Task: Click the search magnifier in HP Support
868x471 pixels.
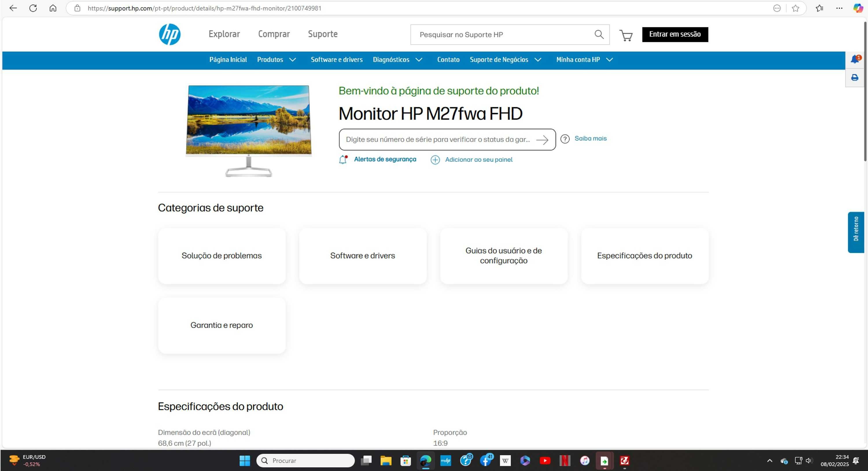Action: pos(599,34)
